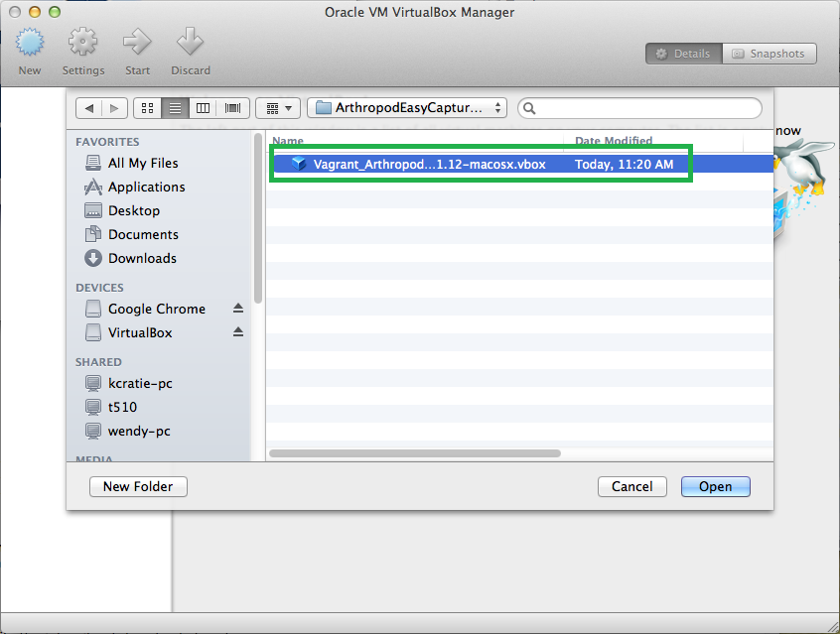
Task: Sort by Date Modified column header
Action: pos(614,140)
